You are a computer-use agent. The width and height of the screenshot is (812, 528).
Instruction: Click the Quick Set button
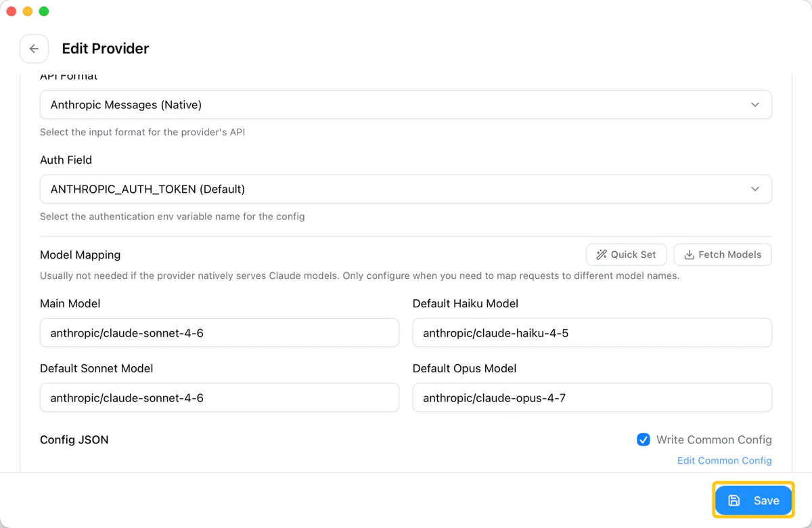tap(627, 255)
